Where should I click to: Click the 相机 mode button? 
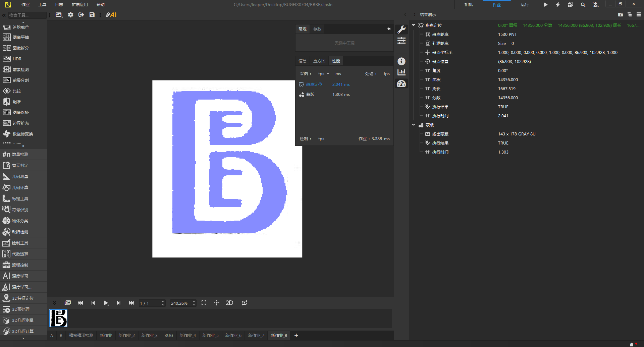[x=469, y=5]
